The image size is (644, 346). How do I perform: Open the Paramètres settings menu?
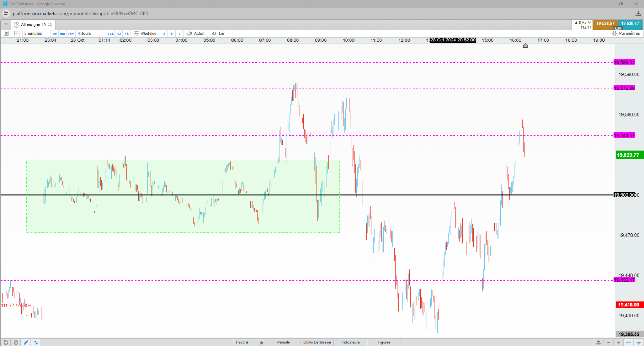[x=629, y=34]
